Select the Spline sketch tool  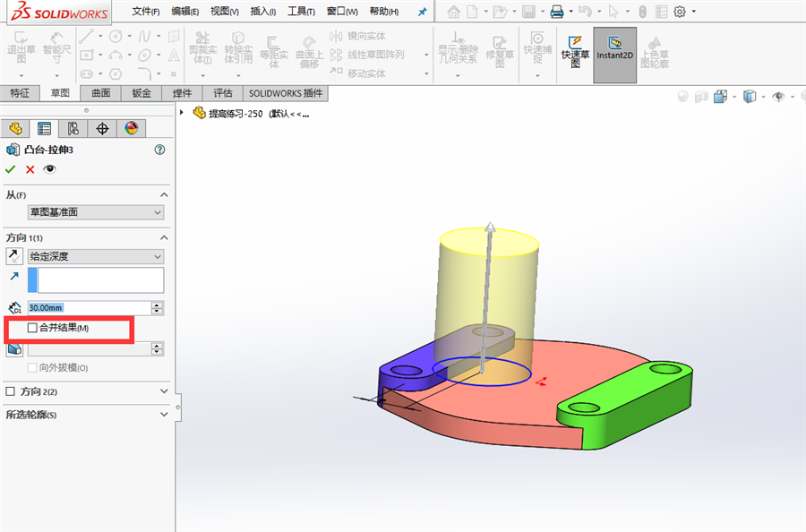pyautogui.click(x=145, y=36)
